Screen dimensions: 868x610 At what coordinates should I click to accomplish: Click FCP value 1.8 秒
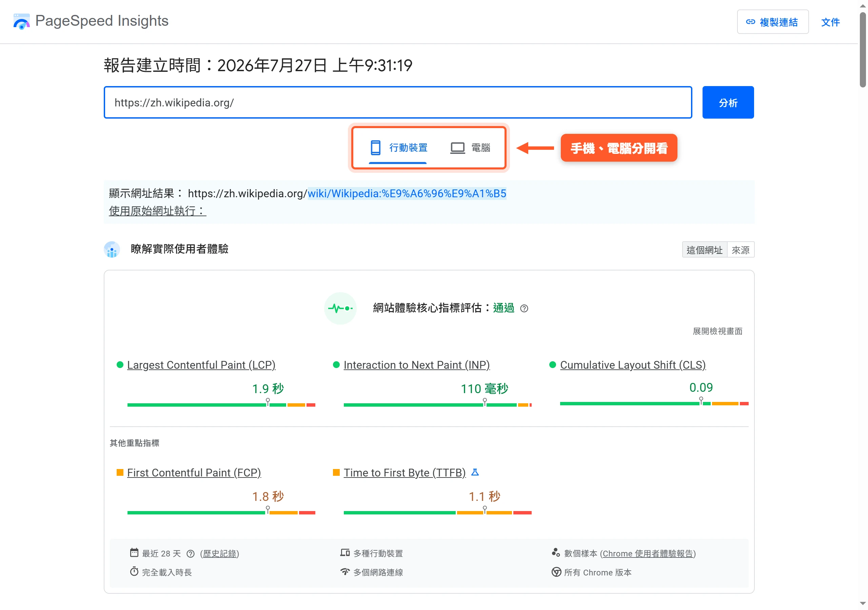[x=268, y=496]
